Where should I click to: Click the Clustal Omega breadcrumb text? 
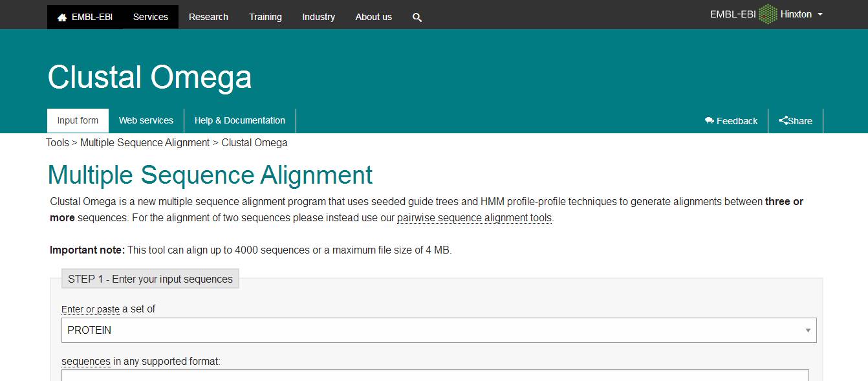(x=254, y=142)
